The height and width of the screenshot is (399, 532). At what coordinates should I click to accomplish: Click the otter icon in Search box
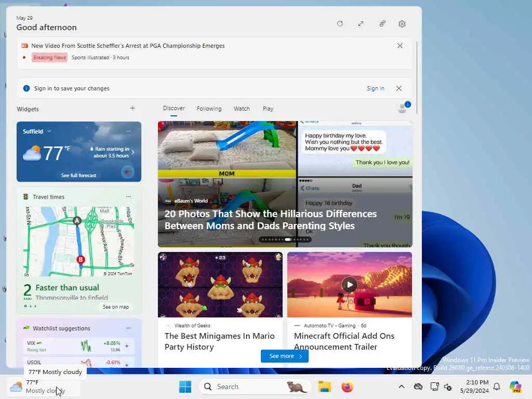[296, 387]
